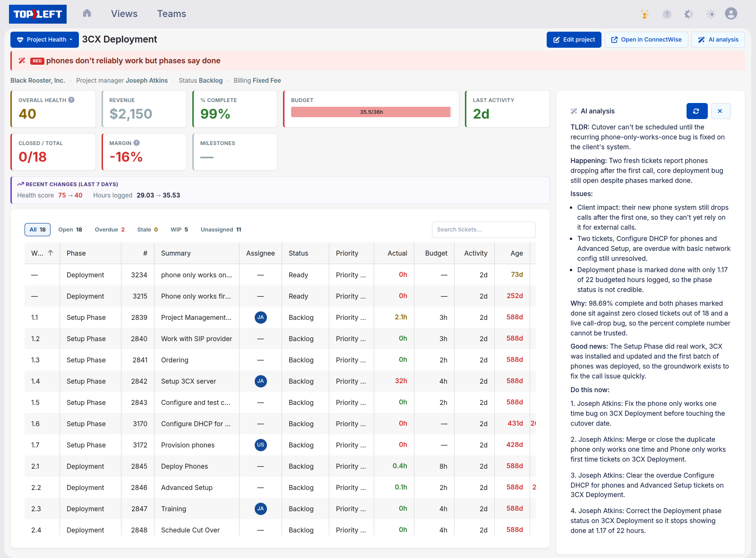Click project manager name Joseph Atkins
This screenshot has width=756, height=558.
click(x=146, y=80)
